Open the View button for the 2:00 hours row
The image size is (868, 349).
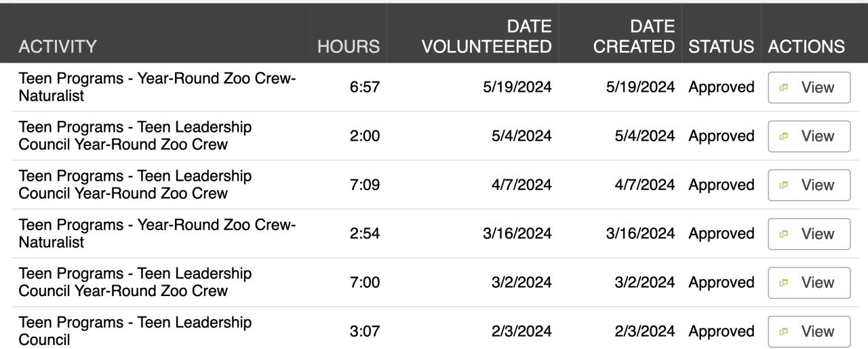click(x=809, y=136)
